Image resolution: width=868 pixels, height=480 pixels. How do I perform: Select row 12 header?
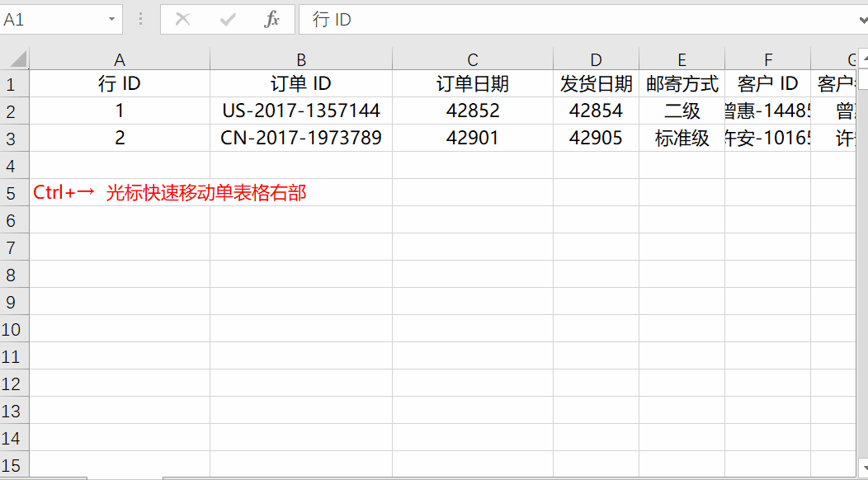click(14, 384)
